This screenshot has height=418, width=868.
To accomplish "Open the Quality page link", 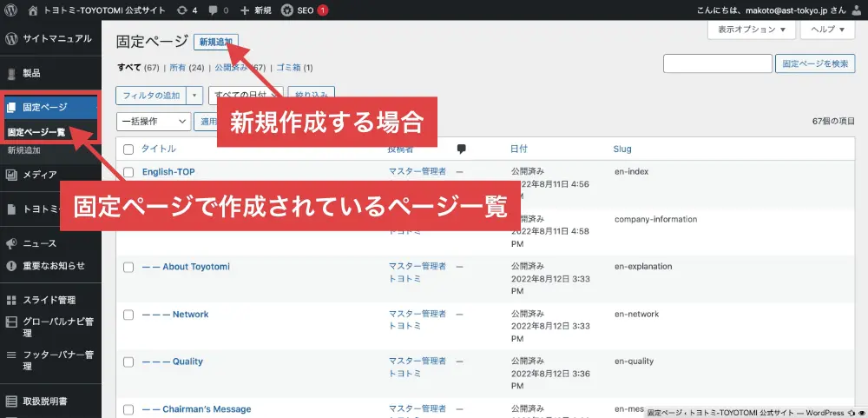I will click(x=173, y=362).
